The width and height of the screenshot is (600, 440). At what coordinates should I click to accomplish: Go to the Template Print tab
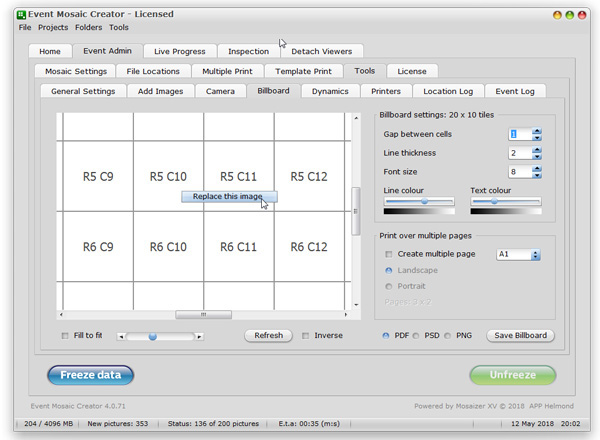coord(303,71)
